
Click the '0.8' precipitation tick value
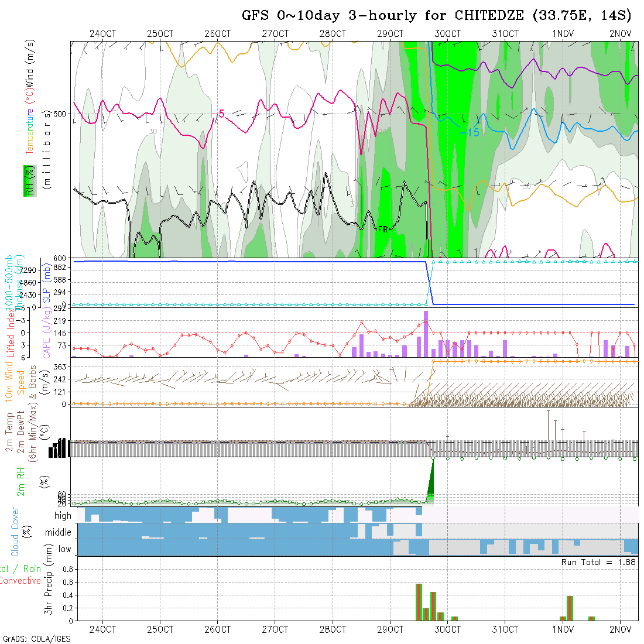[x=68, y=569]
